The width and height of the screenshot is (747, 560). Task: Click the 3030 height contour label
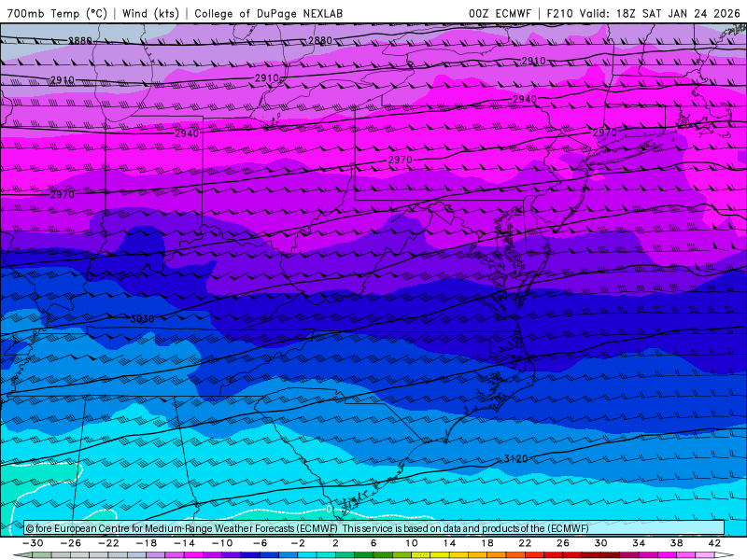(143, 318)
